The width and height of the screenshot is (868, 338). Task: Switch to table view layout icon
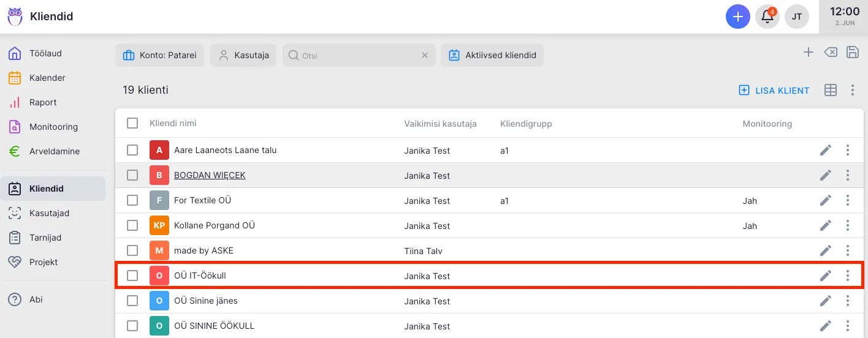pyautogui.click(x=831, y=91)
